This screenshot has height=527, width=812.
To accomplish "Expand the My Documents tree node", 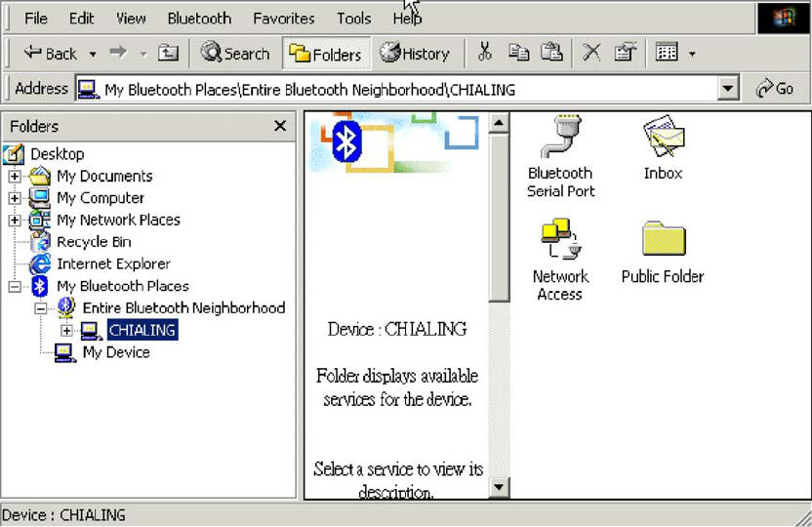I will click(x=15, y=176).
